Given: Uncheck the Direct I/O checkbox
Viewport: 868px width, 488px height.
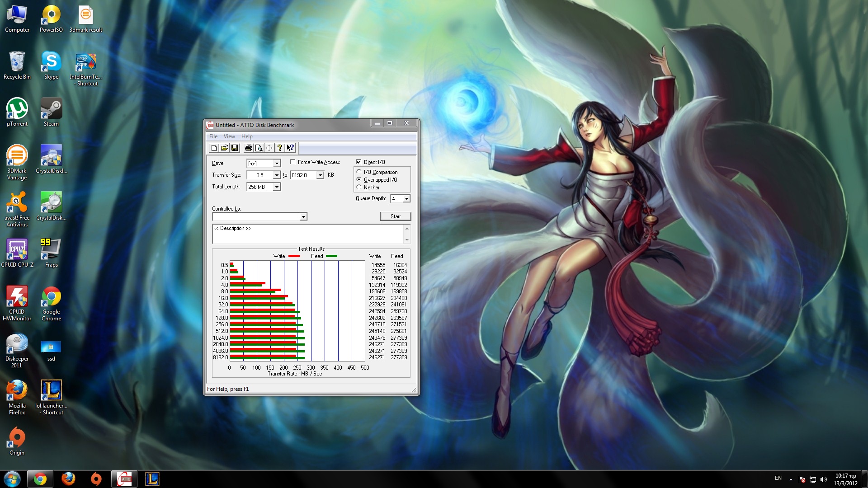Looking at the screenshot, I should click(x=359, y=162).
